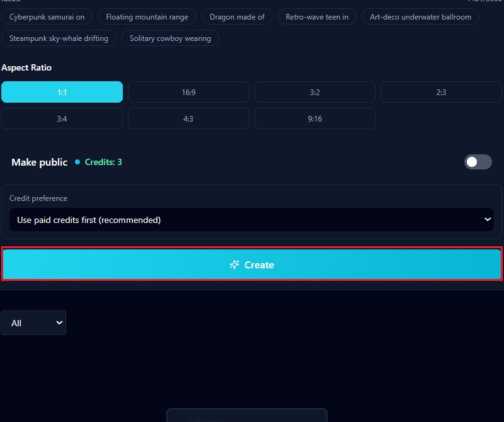Viewport: 504px width, 422px height.
Task: Click the Make public label
Action: 39,162
